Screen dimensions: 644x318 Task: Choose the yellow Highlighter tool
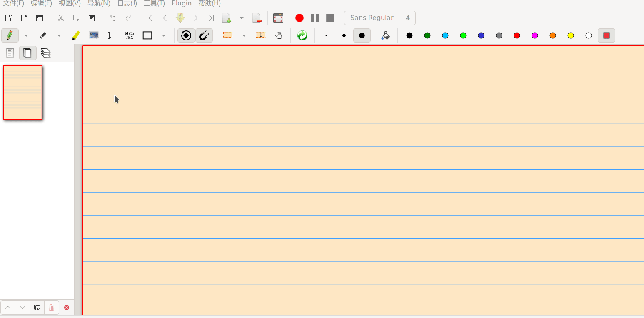pos(75,35)
